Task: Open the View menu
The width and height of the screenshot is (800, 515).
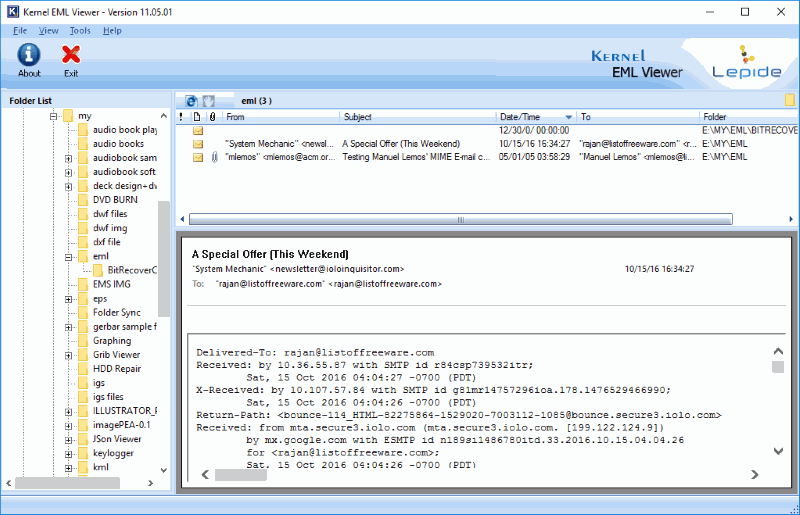Action: click(x=48, y=31)
